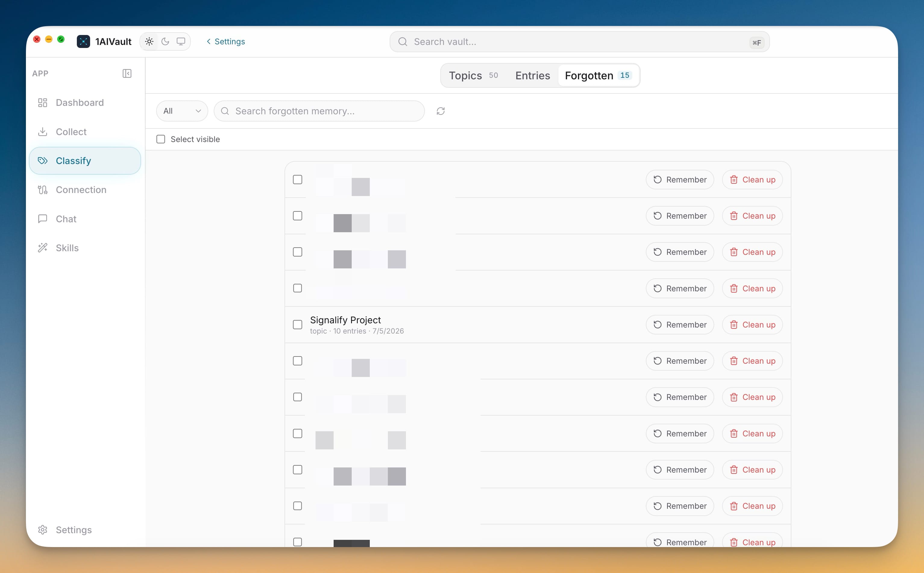Switch to the Topics tab
Viewport: 924px width, 573px height.
(473, 75)
